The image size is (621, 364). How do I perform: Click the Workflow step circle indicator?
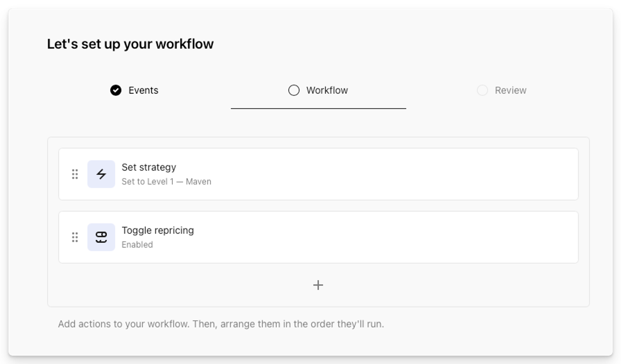[x=294, y=90]
